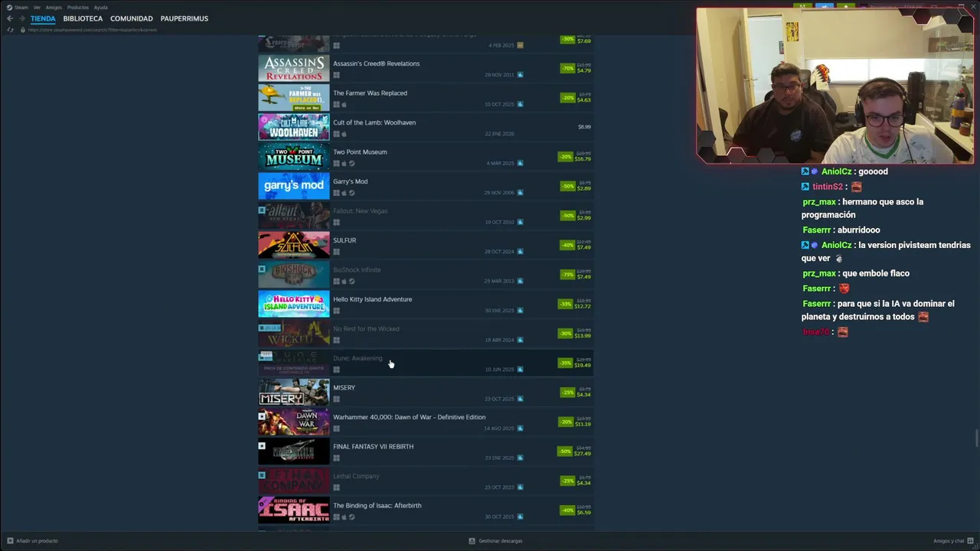Click the Assassin's Creed Revelations thumbnail
980x551 pixels.
(294, 68)
